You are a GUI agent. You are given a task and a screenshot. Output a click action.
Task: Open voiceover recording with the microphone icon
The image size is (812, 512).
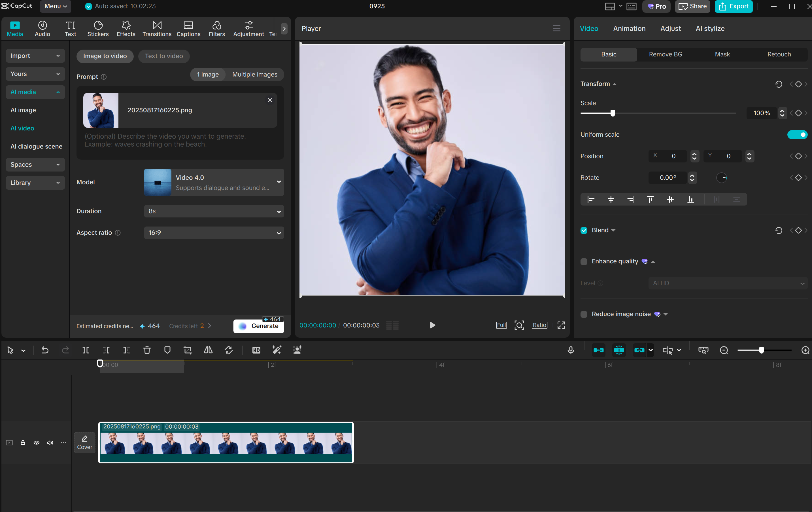[570, 350]
